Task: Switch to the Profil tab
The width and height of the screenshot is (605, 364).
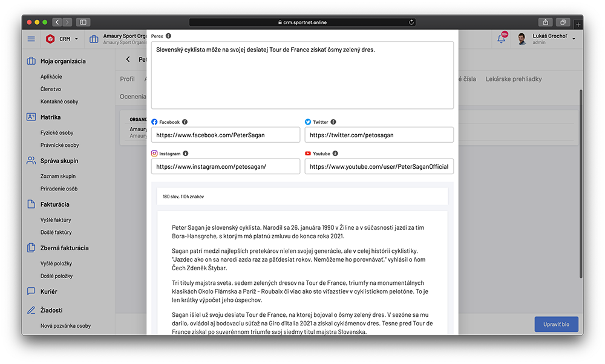Action: [127, 79]
